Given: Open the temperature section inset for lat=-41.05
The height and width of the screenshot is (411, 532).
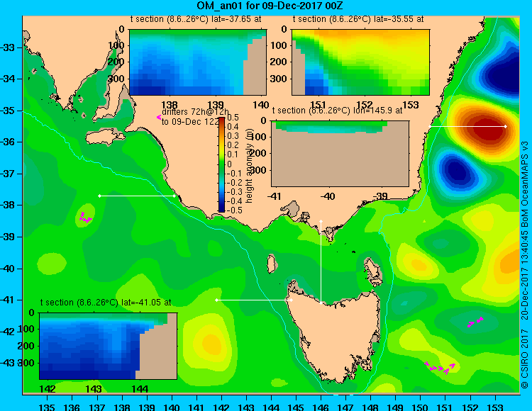Looking at the screenshot, I should point(109,346).
